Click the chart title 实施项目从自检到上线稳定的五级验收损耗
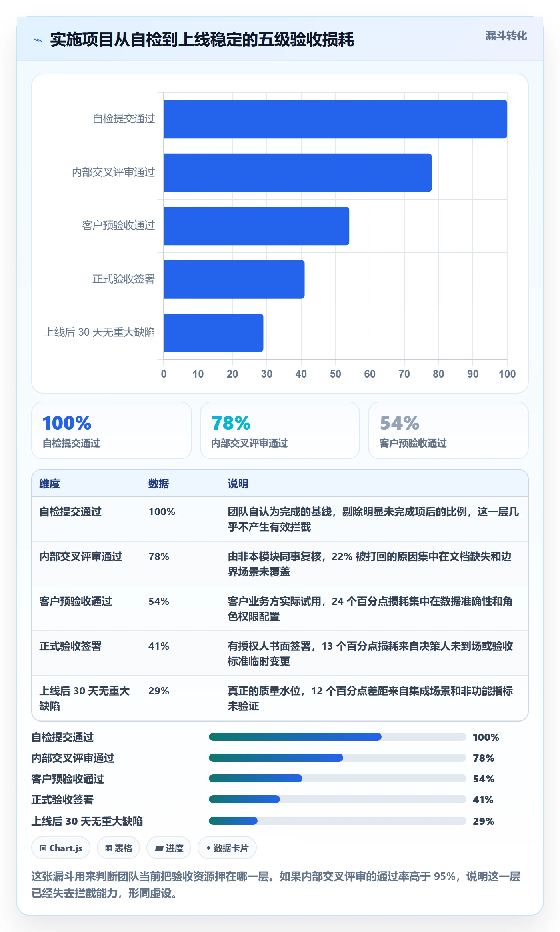 coord(202,40)
